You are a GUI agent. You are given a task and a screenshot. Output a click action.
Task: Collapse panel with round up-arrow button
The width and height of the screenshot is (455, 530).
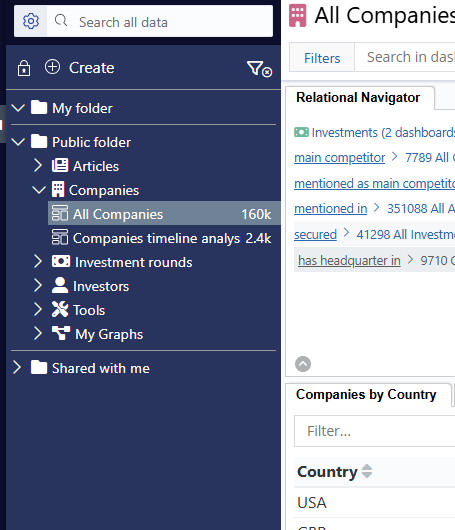pos(303,364)
